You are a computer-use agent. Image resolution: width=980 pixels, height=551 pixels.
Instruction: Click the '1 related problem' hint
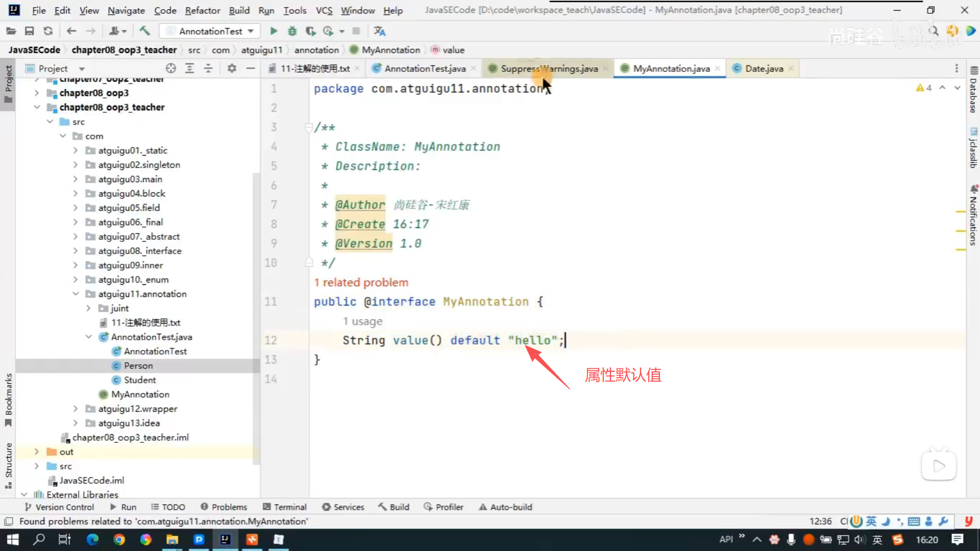(361, 282)
